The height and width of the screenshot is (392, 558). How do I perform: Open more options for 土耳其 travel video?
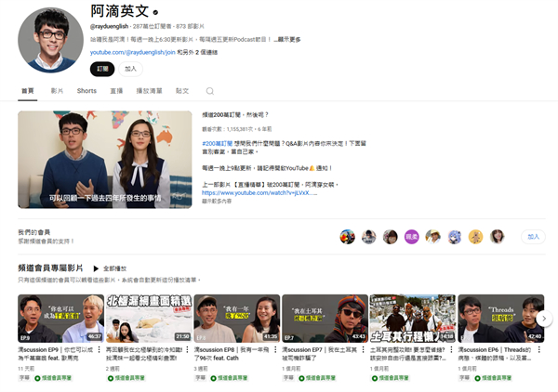click(x=451, y=349)
